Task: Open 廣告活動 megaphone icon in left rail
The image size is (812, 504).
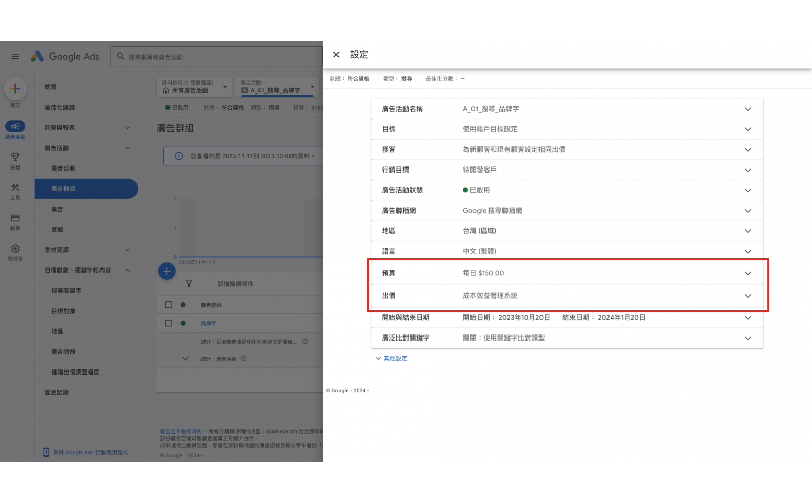Action: 15,126
